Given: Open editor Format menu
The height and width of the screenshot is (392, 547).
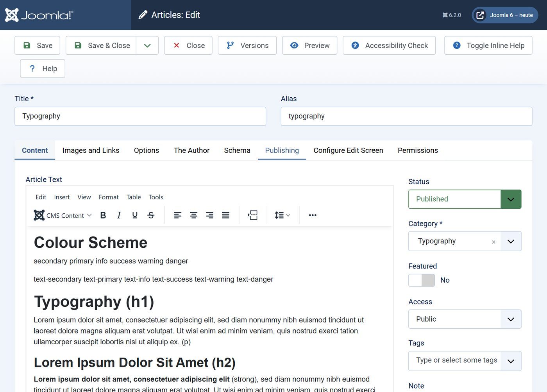Looking at the screenshot, I should (x=109, y=197).
